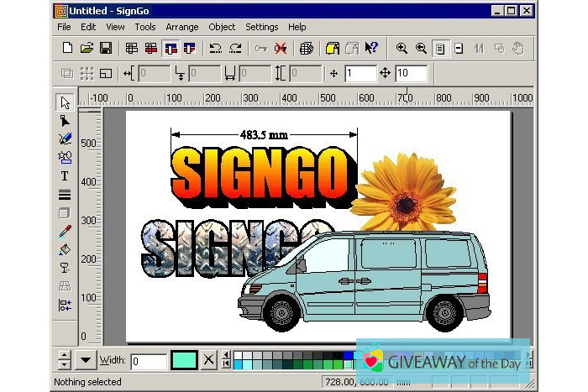The image size is (588, 392).
Task: Select the arrow pointer tool
Action: pos(65,102)
